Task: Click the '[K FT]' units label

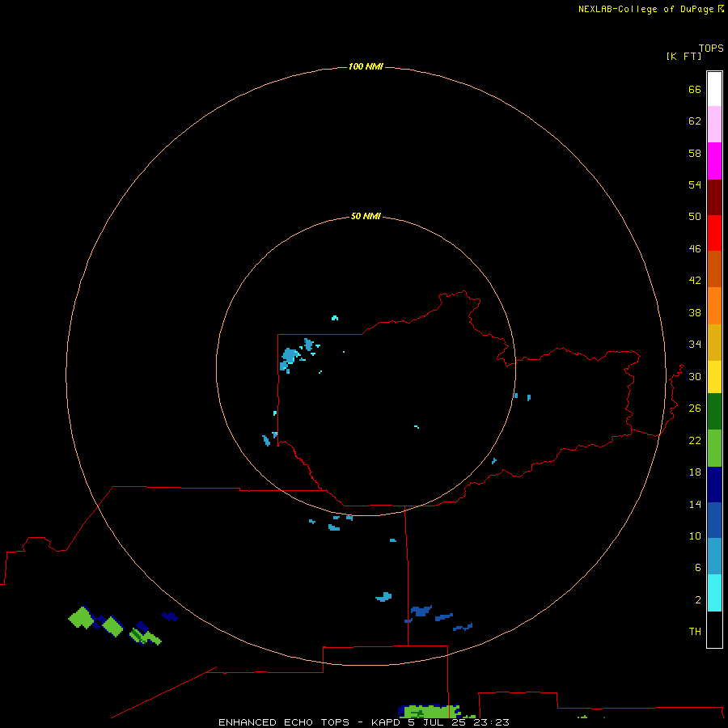Action: (684, 56)
